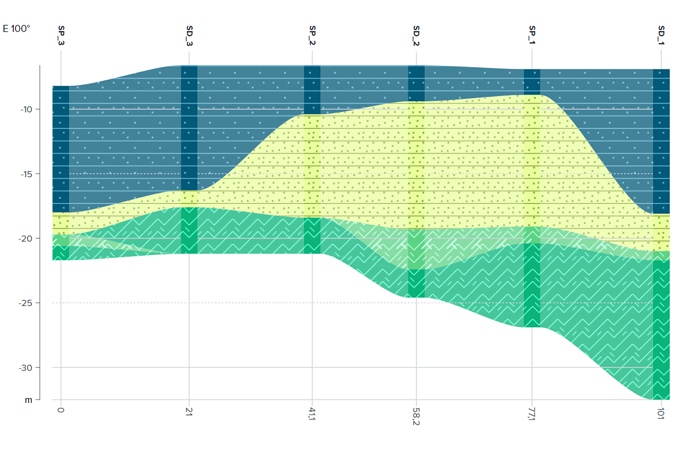680x450 pixels.
Task: Click the SP_3 borehole label
Action: [61, 38]
